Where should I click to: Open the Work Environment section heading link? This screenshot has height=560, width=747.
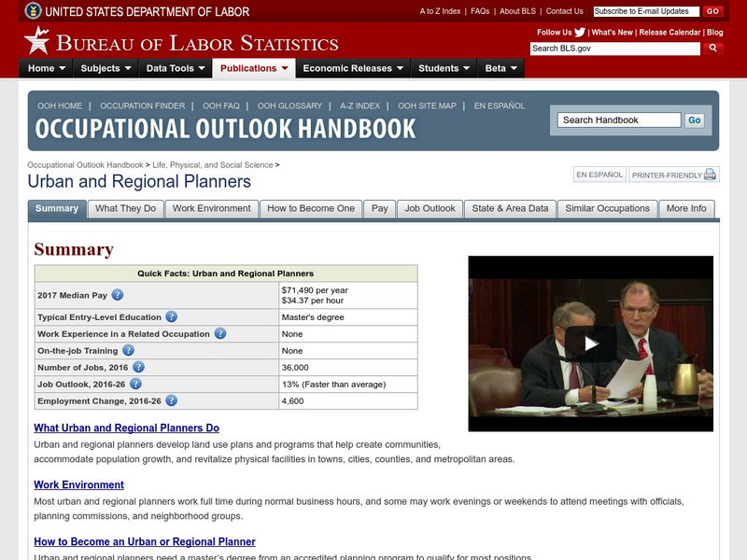pyautogui.click(x=78, y=484)
